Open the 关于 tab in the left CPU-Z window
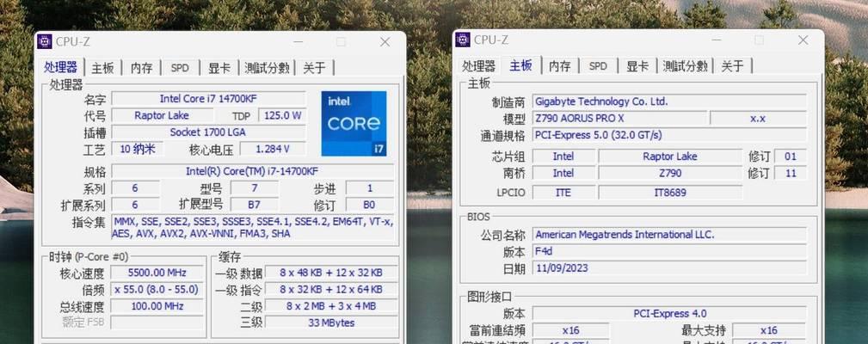 (315, 68)
